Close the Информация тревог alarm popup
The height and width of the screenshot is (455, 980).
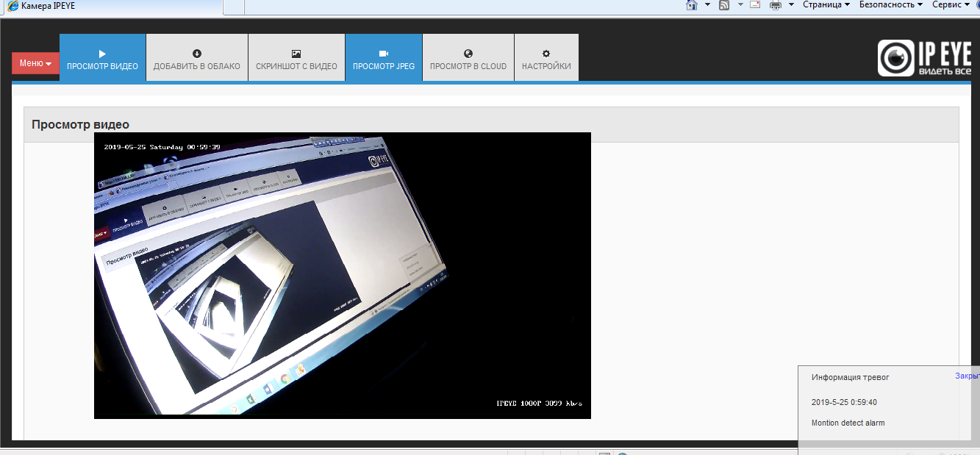967,376
